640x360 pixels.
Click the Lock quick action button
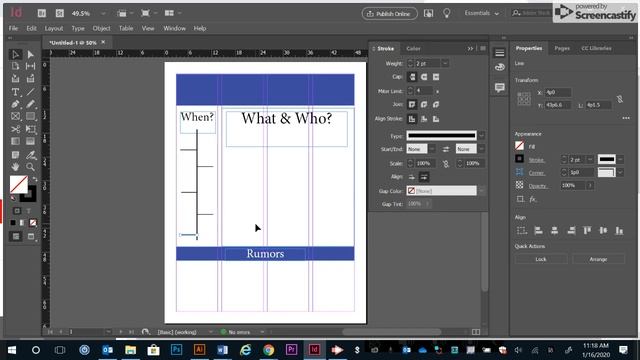coord(541,259)
